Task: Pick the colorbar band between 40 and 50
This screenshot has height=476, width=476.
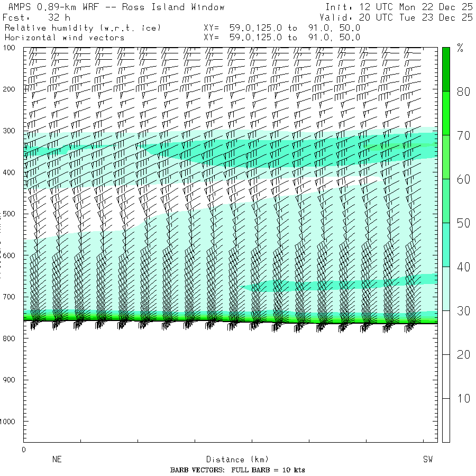Action: click(446, 244)
